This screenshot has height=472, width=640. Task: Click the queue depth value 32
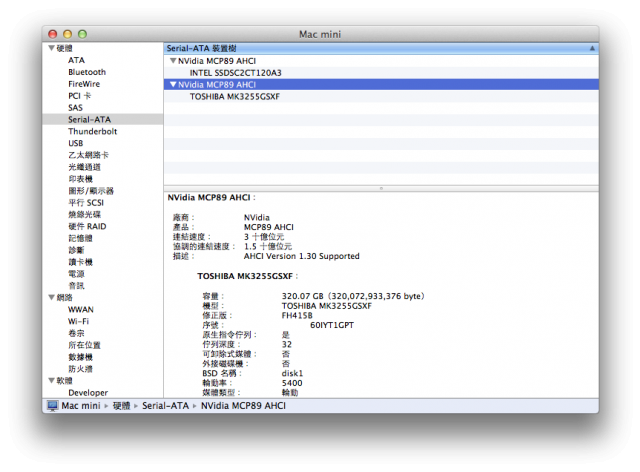(287, 344)
